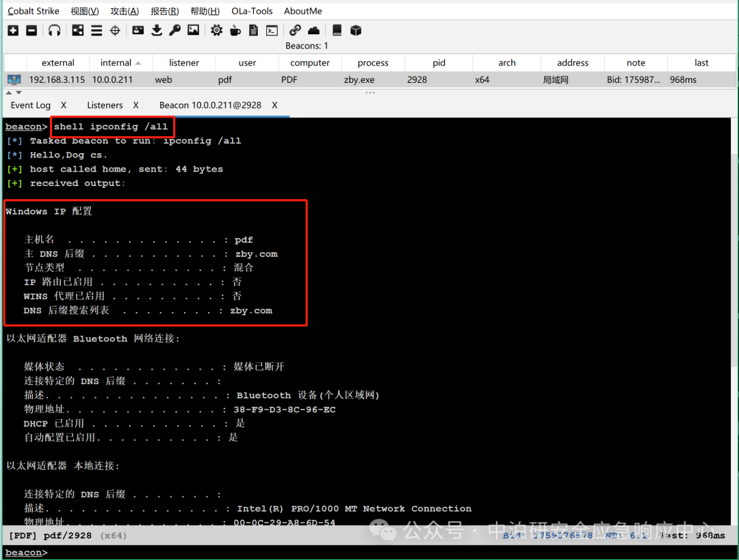Sort by the internal column header
The image size is (739, 560).
120,63
